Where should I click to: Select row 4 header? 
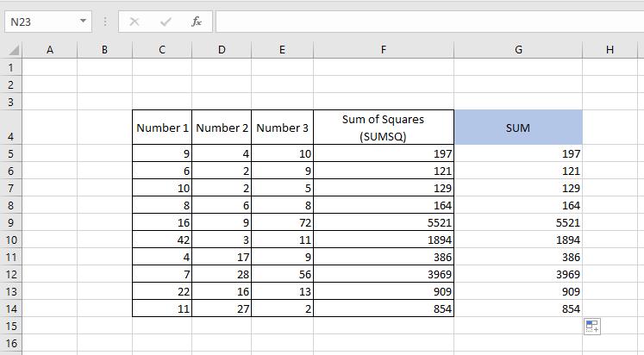tap(10, 128)
